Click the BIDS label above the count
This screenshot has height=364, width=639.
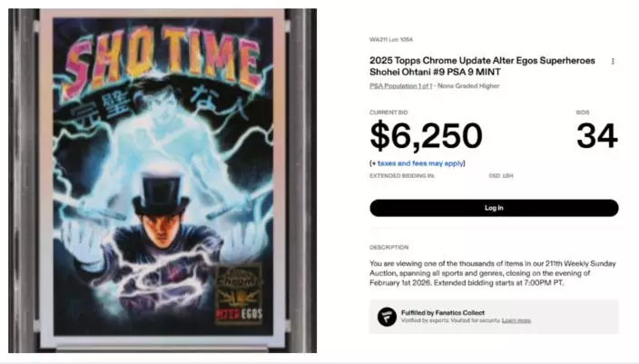point(583,113)
